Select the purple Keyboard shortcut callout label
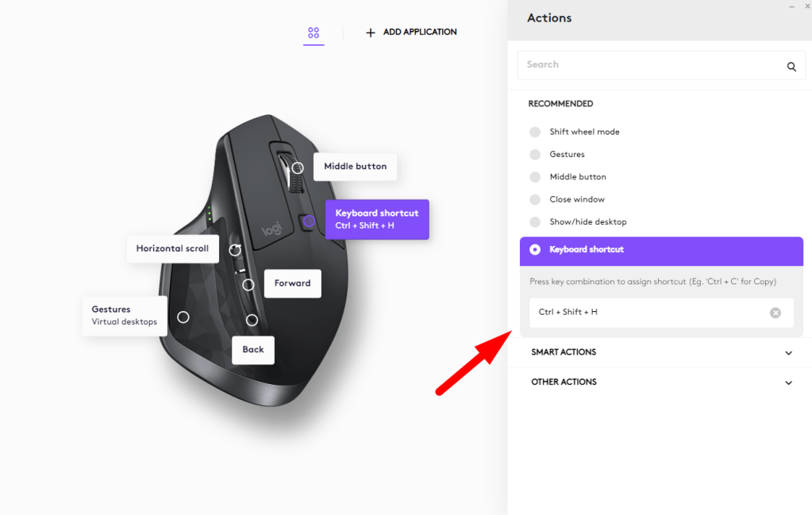Viewport: 812px width, 515px height. [377, 220]
